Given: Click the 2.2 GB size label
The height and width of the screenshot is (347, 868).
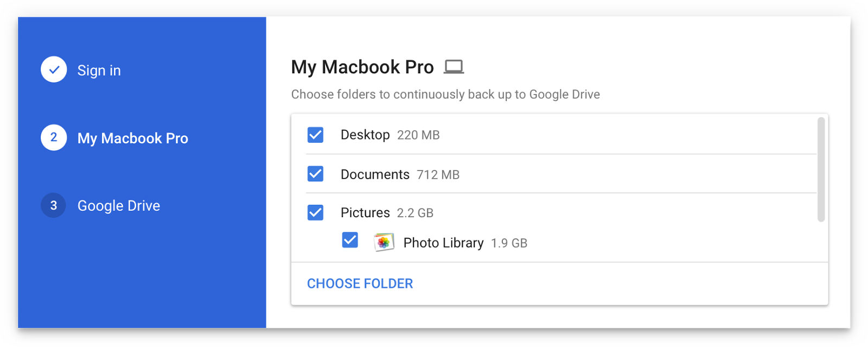Looking at the screenshot, I should coord(414,212).
